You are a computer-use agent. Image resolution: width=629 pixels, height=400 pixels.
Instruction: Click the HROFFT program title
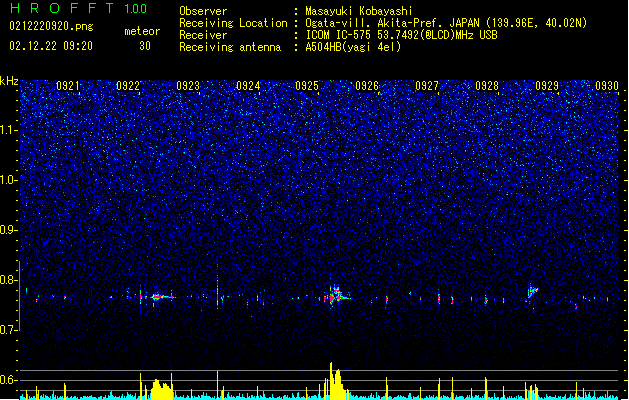[62, 8]
